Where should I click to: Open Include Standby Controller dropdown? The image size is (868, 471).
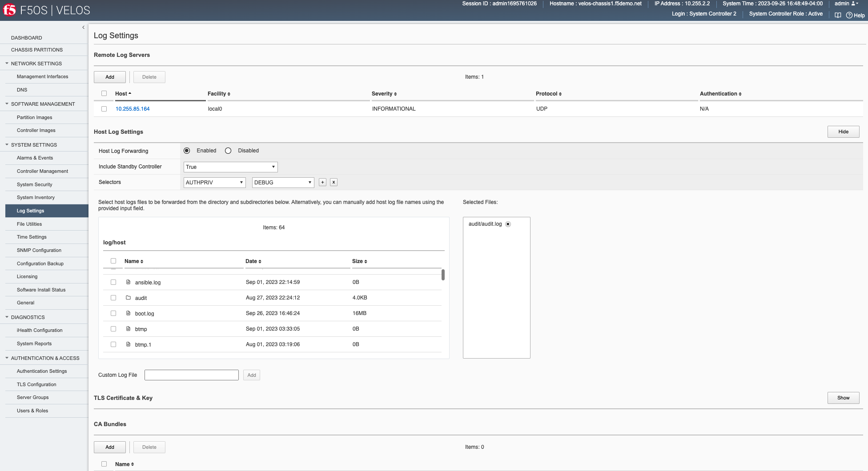[x=231, y=167]
